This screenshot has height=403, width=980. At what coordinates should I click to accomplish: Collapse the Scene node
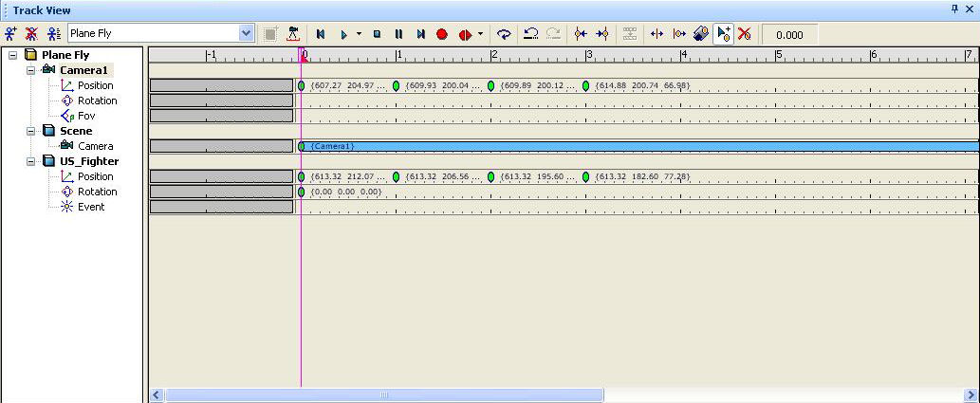click(30, 131)
